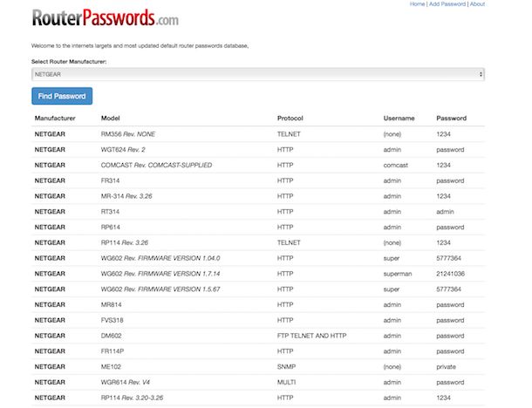532x408 pixels.
Task: Select WG602 Rev. FIRMWARE VERSION 1.7.14
Action: pyautogui.click(x=160, y=274)
